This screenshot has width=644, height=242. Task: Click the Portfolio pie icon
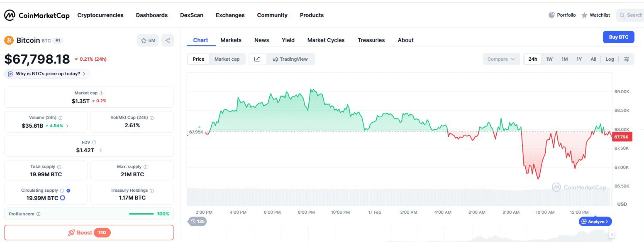551,15
